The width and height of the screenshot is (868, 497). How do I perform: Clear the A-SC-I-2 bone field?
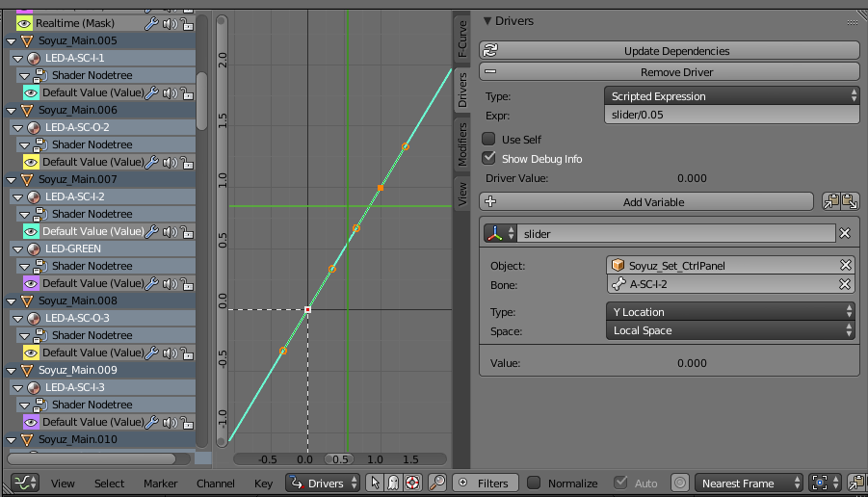click(x=845, y=284)
